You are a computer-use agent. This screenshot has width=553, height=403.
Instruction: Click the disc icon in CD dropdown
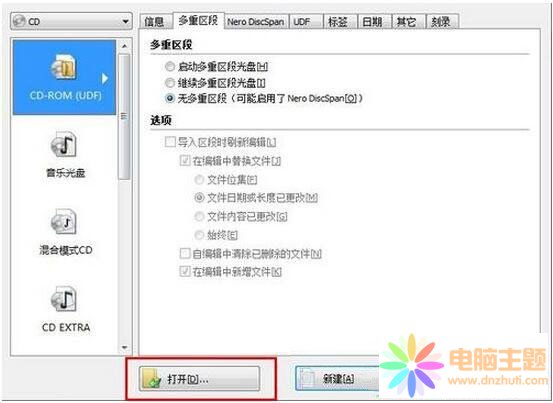point(20,21)
